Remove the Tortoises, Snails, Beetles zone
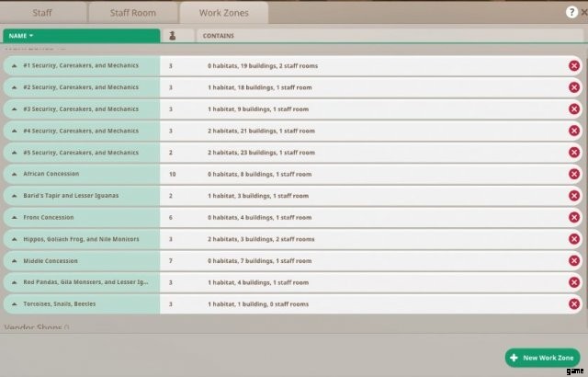 (574, 304)
